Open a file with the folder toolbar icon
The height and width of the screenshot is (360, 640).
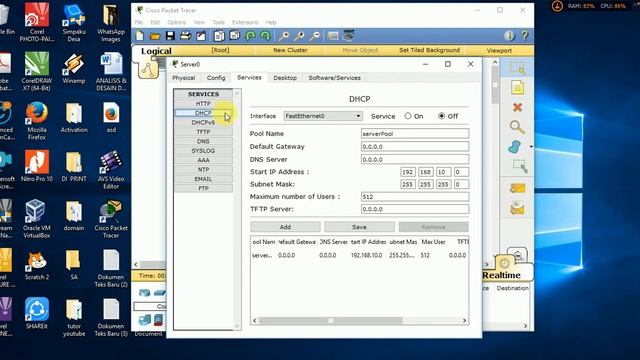click(155, 36)
